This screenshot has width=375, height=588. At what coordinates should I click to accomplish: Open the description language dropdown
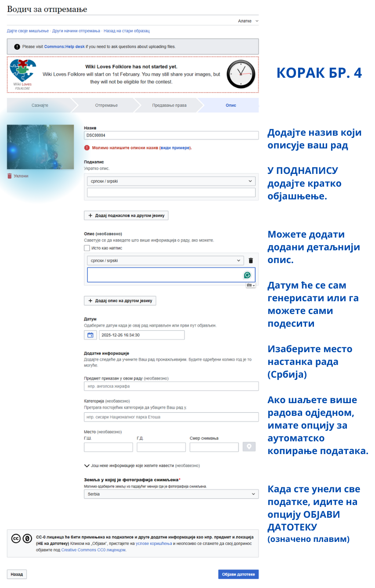tap(165, 260)
